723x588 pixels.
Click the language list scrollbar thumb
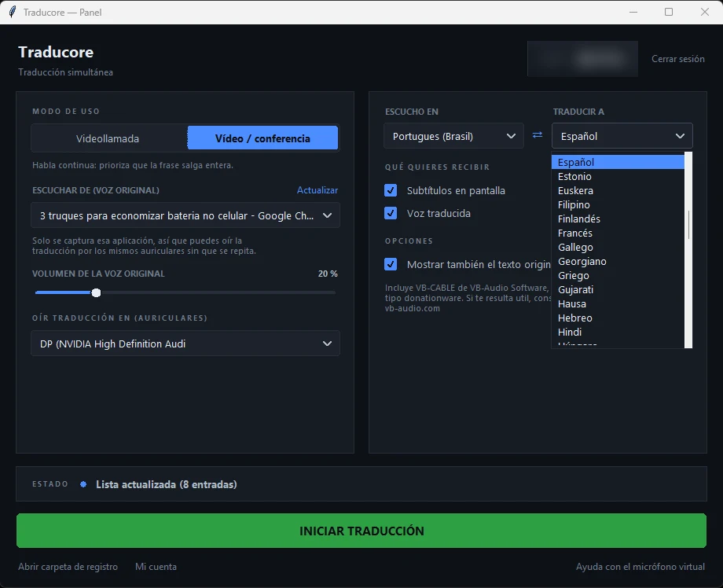[688, 225]
